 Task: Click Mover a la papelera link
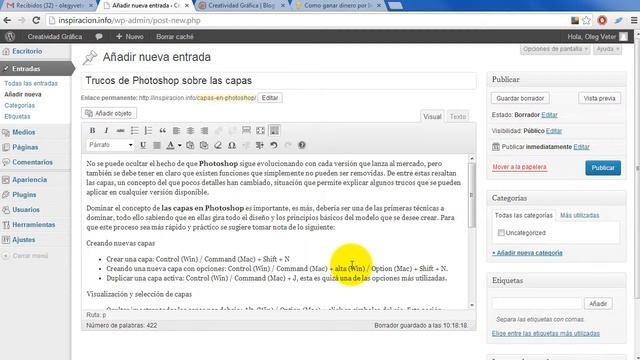click(519, 167)
